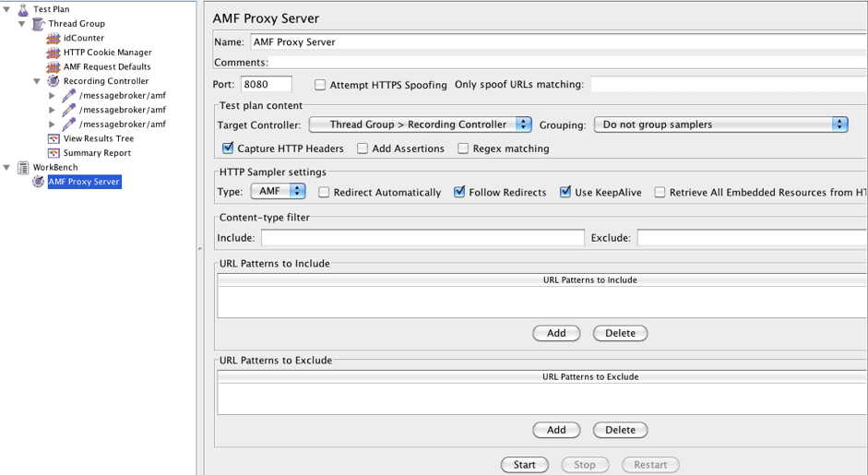Viewport: 868px width, 475px height.
Task: Expand the second /messagebroker/amf node
Action: pos(52,110)
